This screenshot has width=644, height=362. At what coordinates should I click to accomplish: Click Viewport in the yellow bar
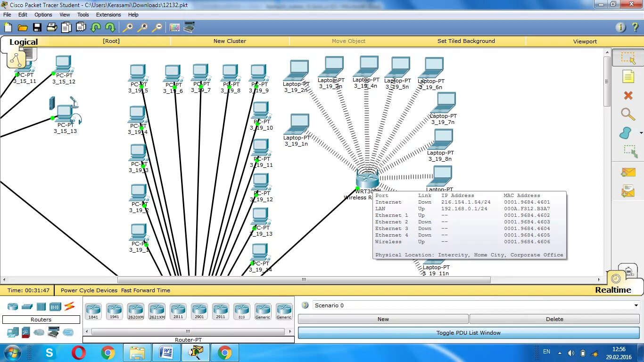coord(585,41)
